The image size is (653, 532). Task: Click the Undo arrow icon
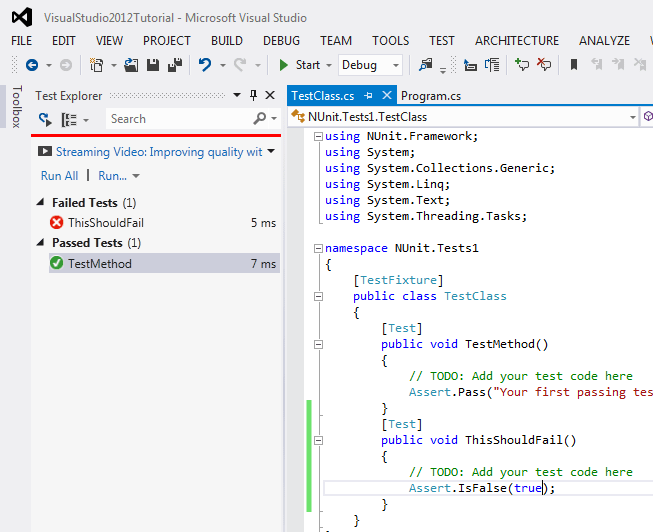point(204,65)
